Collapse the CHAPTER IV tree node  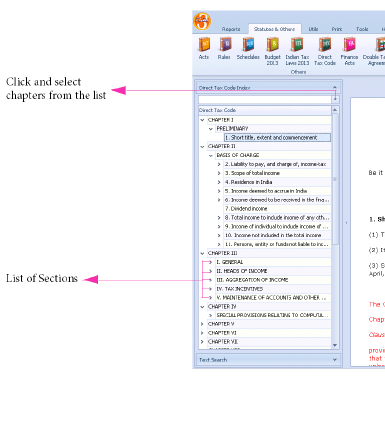click(202, 307)
